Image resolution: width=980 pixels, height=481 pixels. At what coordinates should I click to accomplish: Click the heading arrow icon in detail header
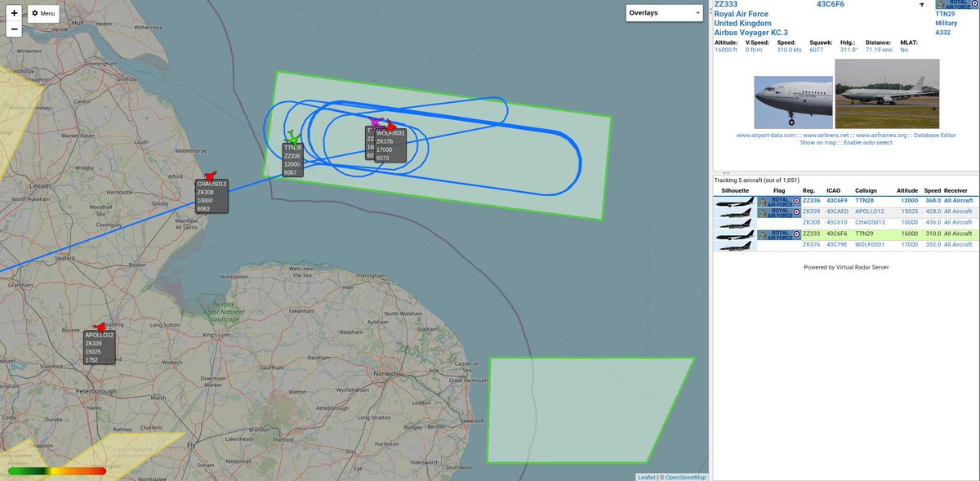(924, 5)
